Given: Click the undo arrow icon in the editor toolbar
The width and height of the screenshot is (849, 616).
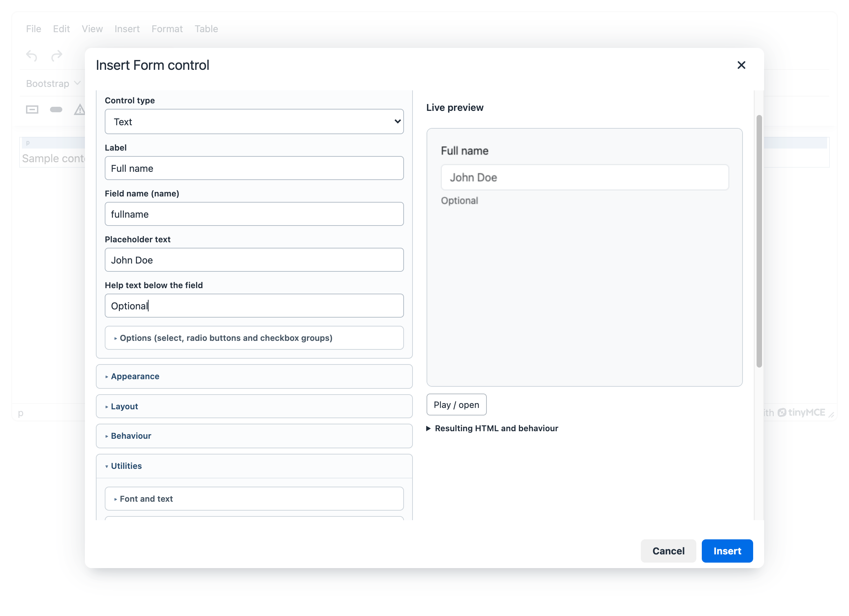Looking at the screenshot, I should click(32, 56).
